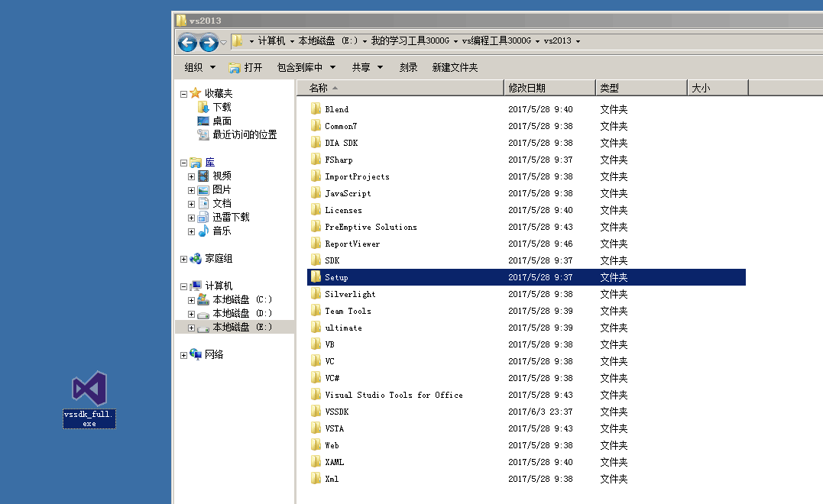Click the ReportViewer folder icon
The image size is (823, 504).
click(316, 243)
